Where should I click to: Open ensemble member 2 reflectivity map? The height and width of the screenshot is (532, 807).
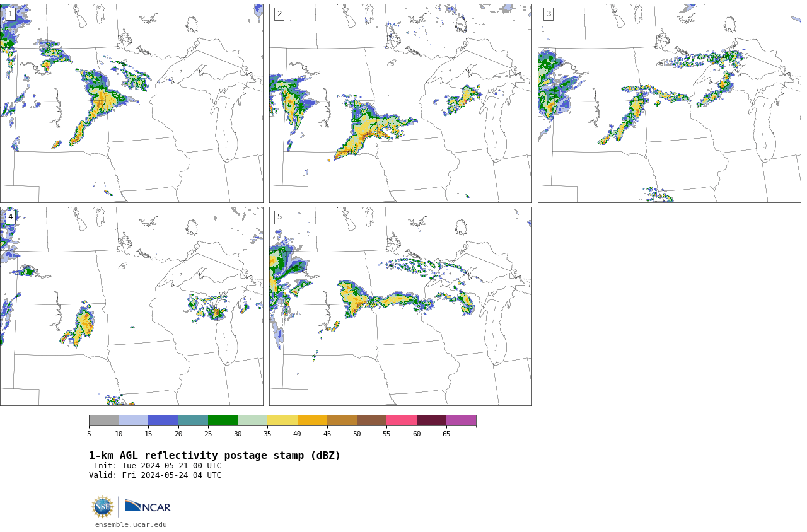tap(400, 103)
